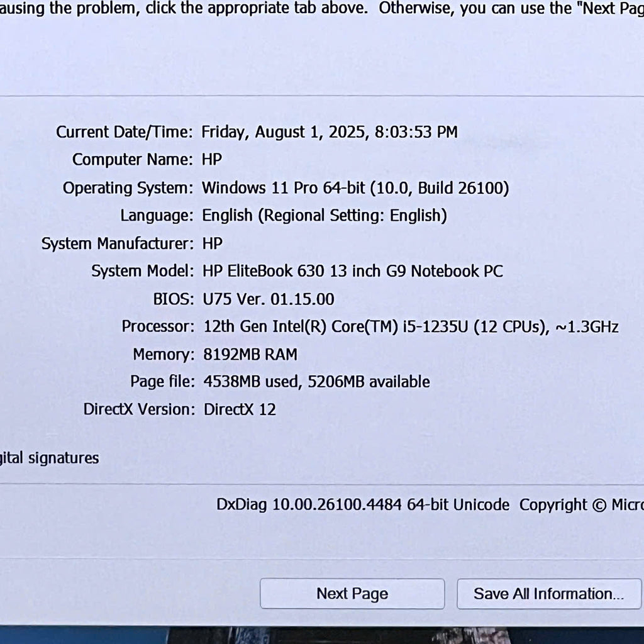Click Save All Information button

pyautogui.click(x=548, y=594)
